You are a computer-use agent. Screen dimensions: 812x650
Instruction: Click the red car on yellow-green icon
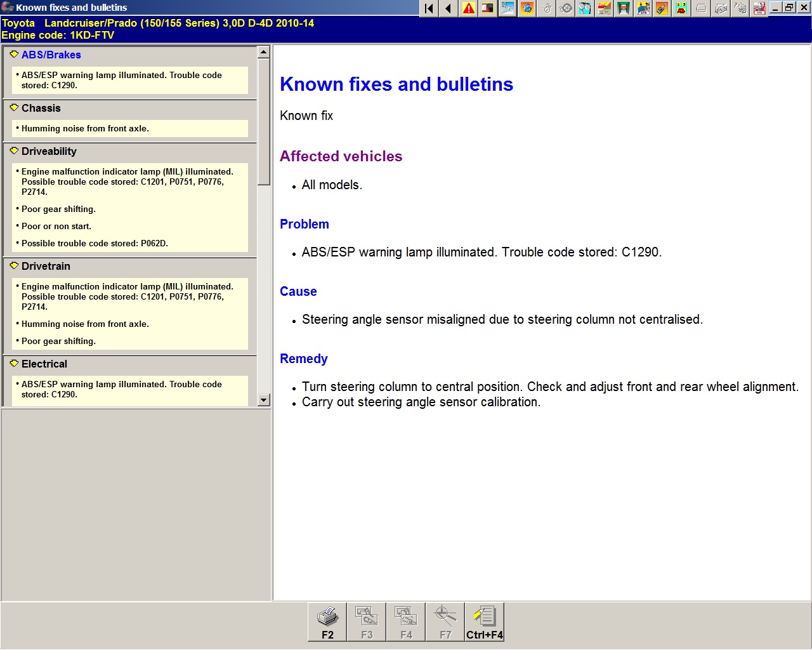[x=681, y=8]
